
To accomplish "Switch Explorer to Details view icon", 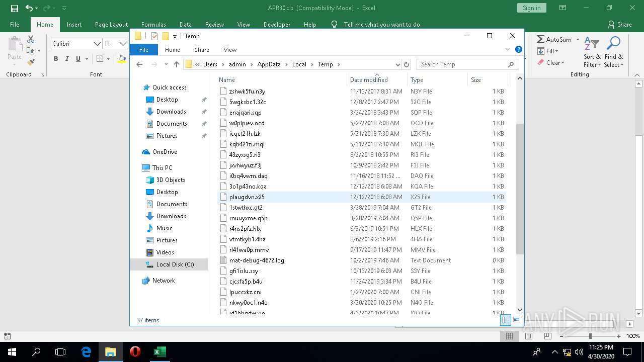I will [x=506, y=320].
